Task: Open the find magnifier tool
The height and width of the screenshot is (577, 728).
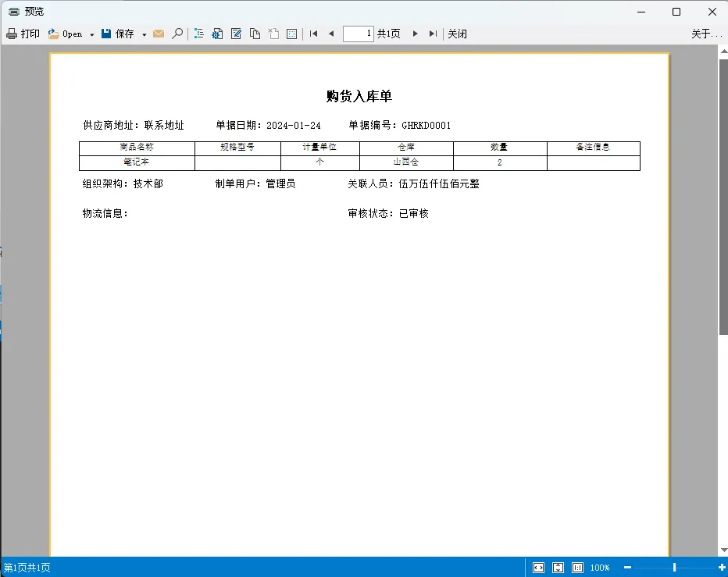Action: 177,34
